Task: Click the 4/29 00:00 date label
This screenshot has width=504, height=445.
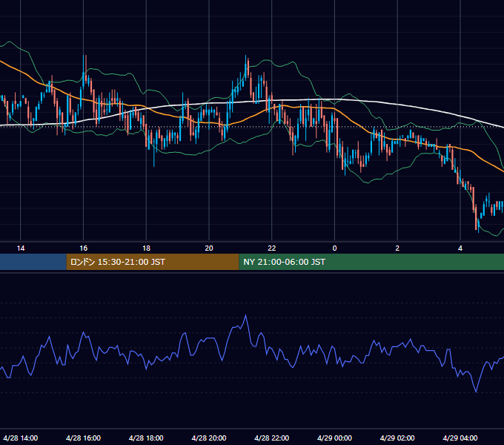Action: (x=334, y=438)
